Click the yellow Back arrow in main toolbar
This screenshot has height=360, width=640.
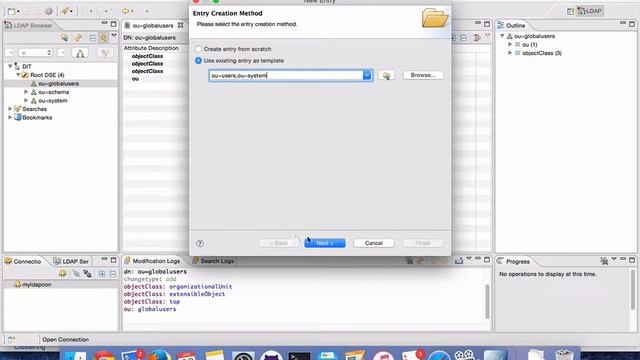(x=126, y=11)
